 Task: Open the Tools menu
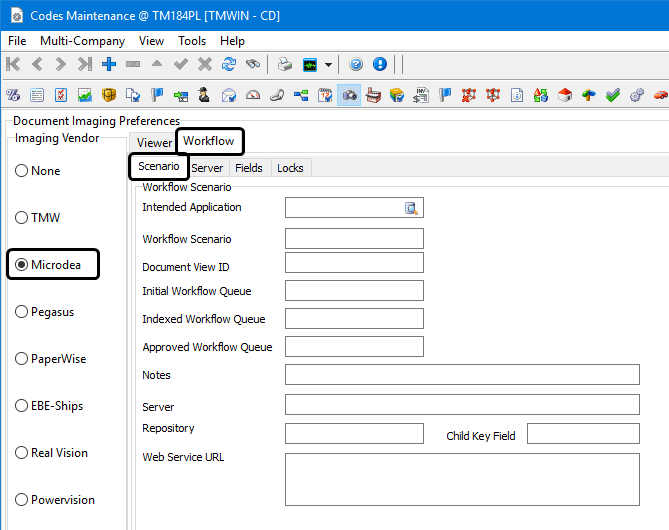(x=192, y=41)
